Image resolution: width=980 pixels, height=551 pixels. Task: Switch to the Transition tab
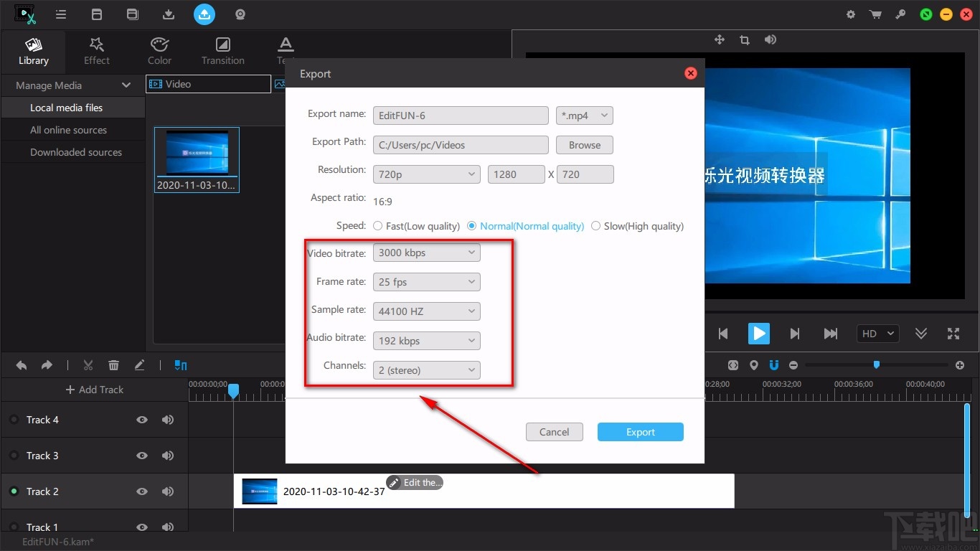tap(223, 51)
